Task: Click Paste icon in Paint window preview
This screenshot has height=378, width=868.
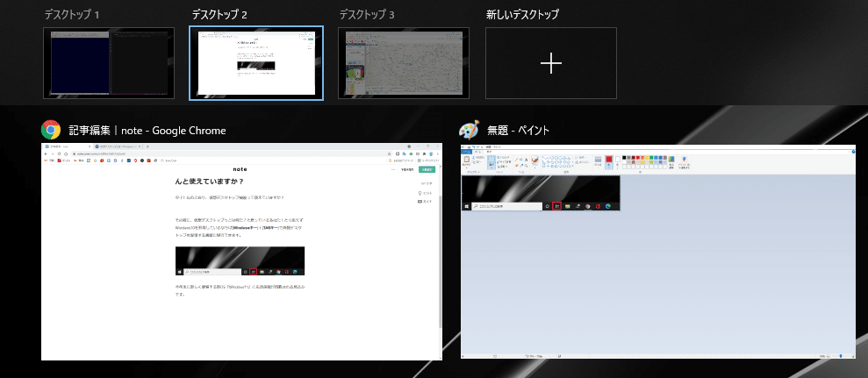Action: [467, 160]
